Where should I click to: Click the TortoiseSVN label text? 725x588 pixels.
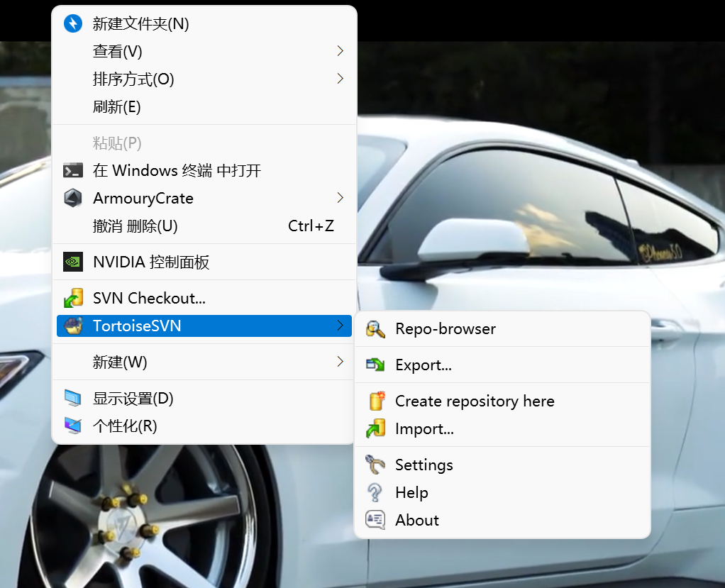click(x=137, y=326)
